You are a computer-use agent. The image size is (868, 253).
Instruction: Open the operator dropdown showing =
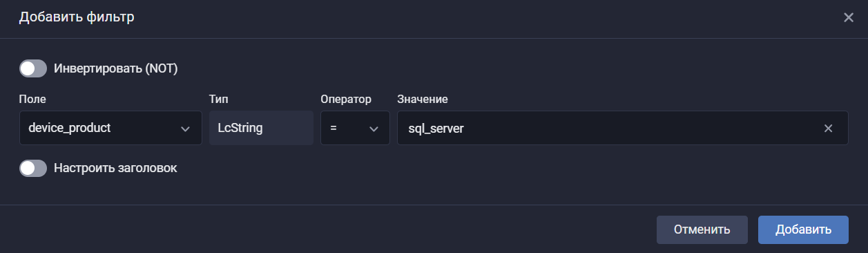(x=355, y=128)
